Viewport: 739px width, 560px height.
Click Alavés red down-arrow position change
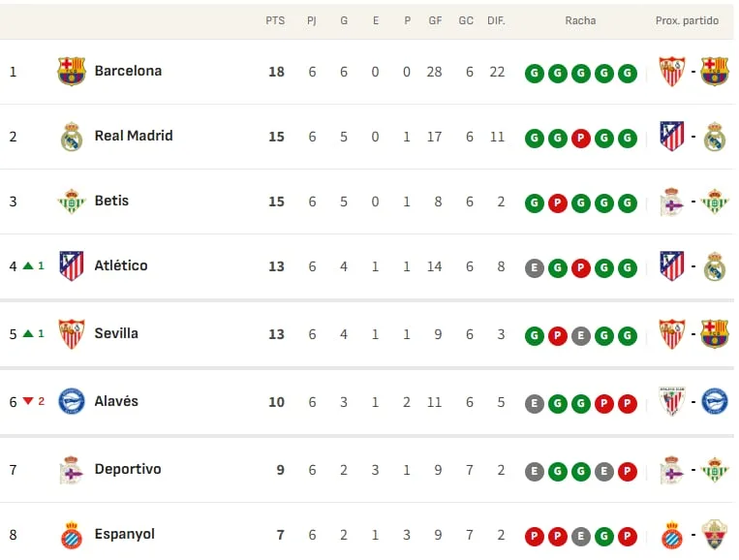[28, 401]
